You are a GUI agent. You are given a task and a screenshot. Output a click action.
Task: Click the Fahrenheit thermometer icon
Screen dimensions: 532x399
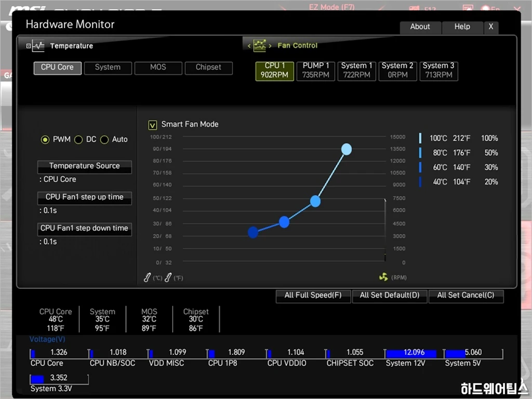point(168,277)
